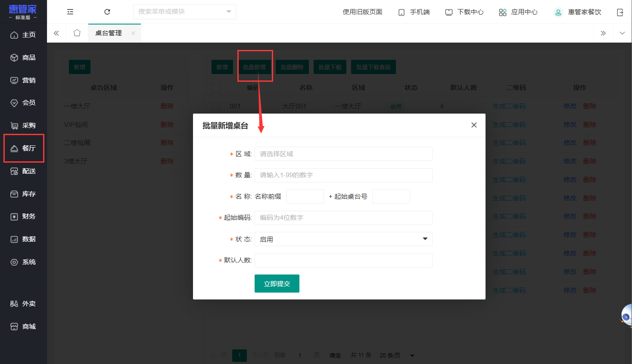Image resolution: width=632 pixels, height=364 pixels.
Task: Click the logout icon at top right
Action: 620,12
